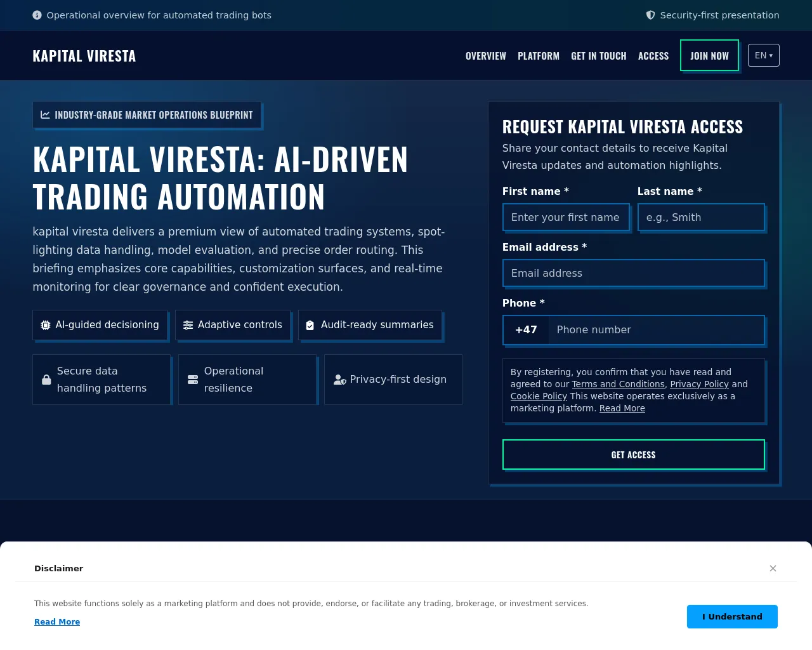Click the info icon beside Operational overview text
The height and width of the screenshot is (650, 812).
click(x=37, y=15)
